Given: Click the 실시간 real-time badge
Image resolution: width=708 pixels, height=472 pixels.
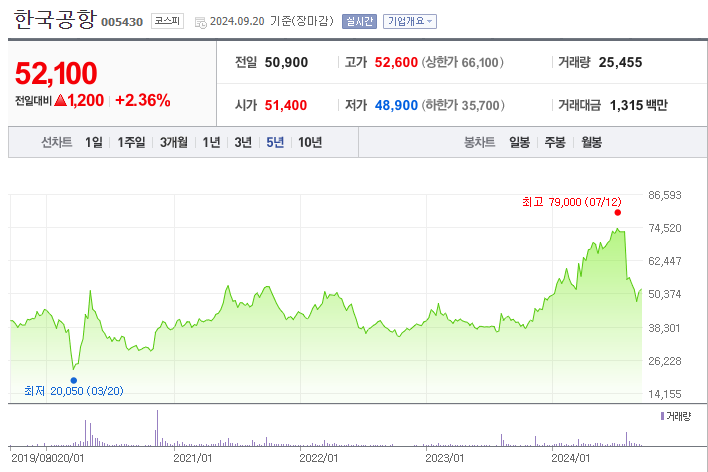Looking at the screenshot, I should pos(359,21).
